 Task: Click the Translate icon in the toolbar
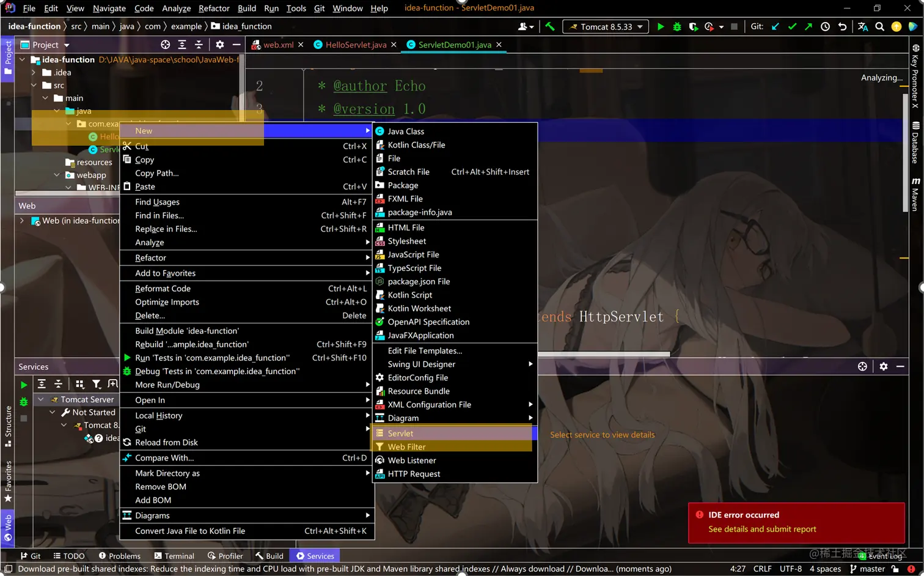[x=863, y=26]
